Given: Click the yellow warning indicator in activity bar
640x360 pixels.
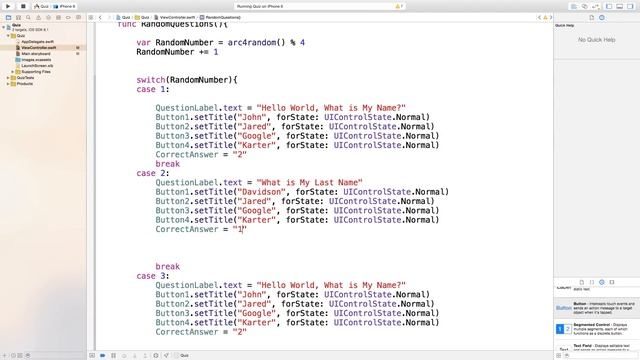Looking at the screenshot, I should [399, 7].
